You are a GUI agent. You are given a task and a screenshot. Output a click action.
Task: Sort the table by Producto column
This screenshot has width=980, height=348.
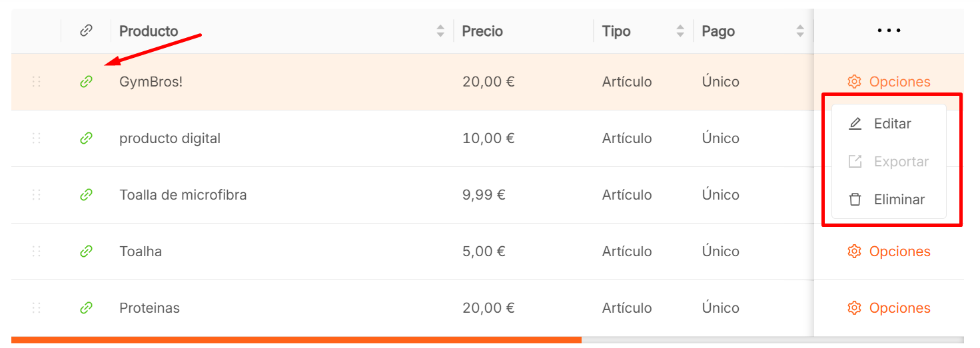click(x=440, y=31)
